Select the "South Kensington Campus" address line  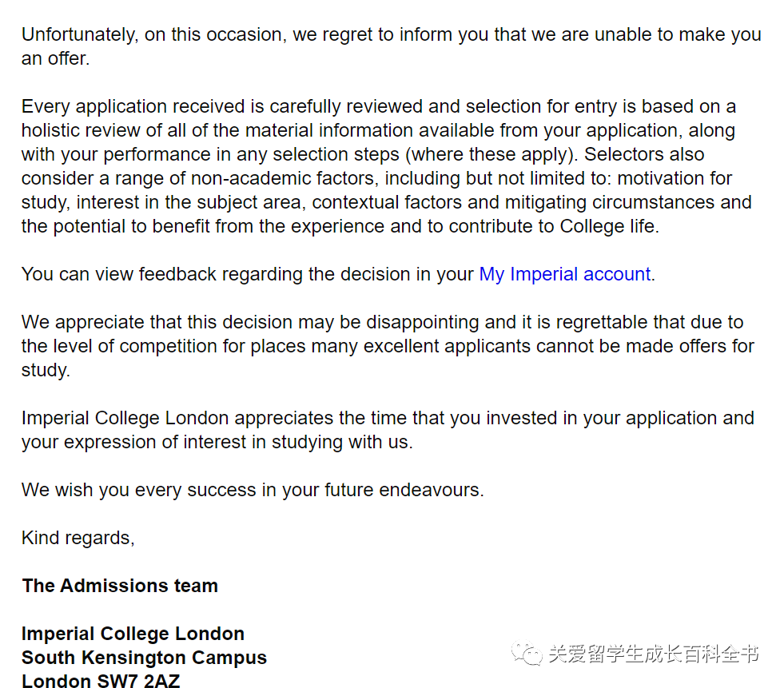pyautogui.click(x=144, y=658)
